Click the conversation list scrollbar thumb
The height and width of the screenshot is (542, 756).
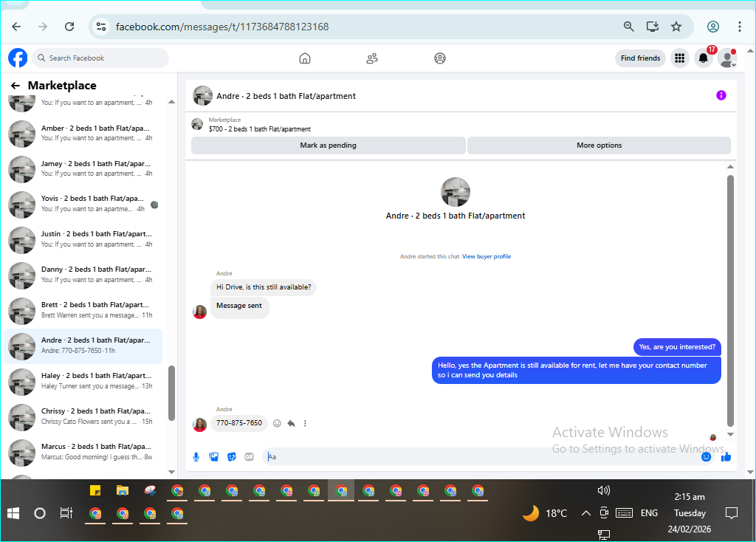coord(171,393)
